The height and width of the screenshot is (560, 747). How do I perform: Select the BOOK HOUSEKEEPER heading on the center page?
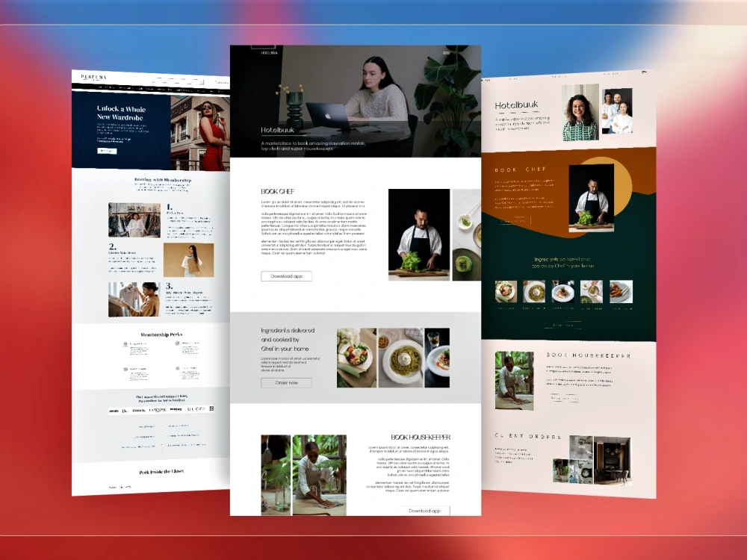pyautogui.click(x=420, y=437)
